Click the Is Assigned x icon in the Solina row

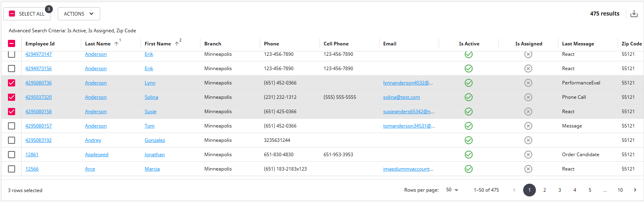point(528,97)
